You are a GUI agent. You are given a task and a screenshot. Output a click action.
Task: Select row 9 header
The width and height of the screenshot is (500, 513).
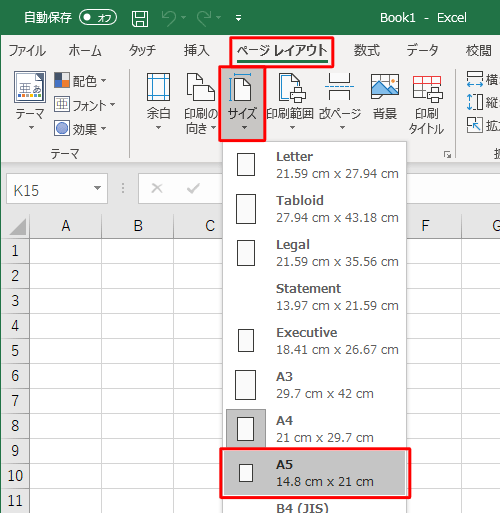[x=15, y=451]
